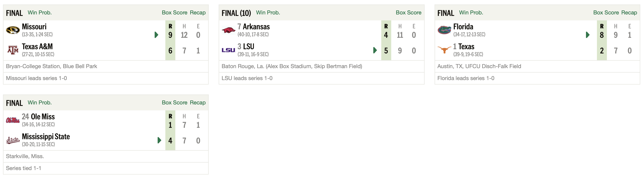The width and height of the screenshot is (644, 181).
Task: Click the Missouri Tigers logo
Action: tap(13, 30)
